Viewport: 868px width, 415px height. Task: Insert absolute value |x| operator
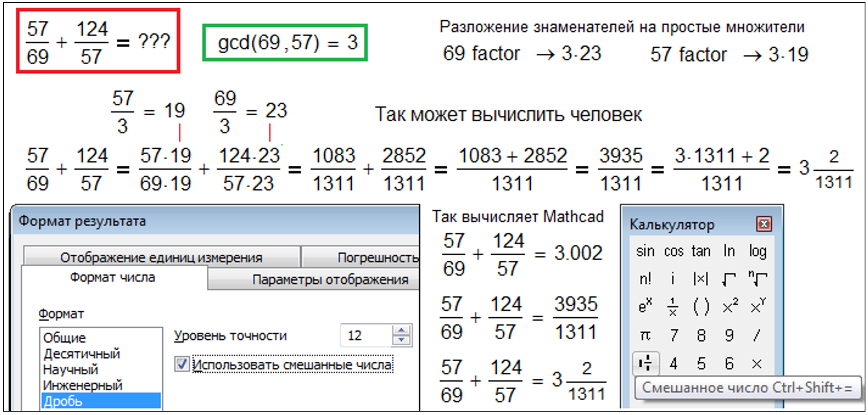tap(701, 279)
